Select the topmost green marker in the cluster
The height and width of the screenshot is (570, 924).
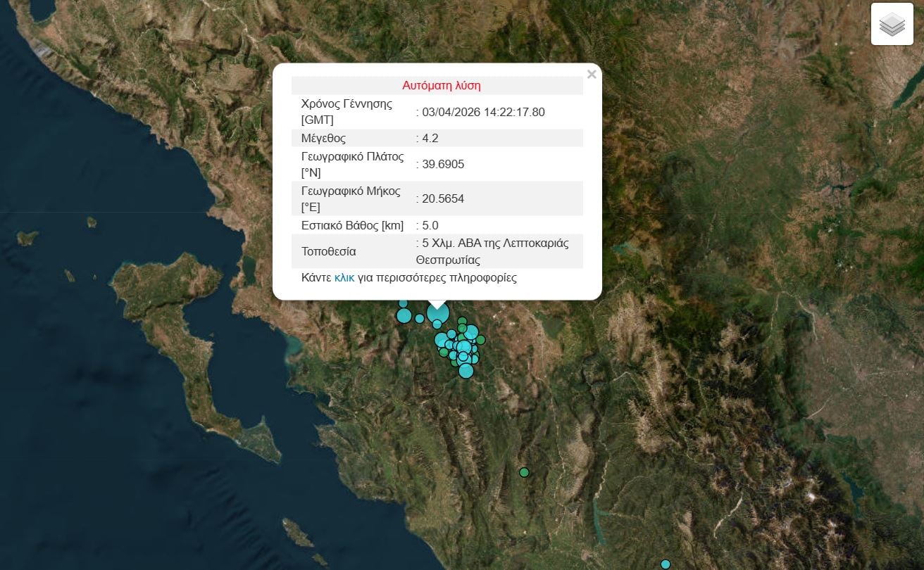[x=462, y=322]
